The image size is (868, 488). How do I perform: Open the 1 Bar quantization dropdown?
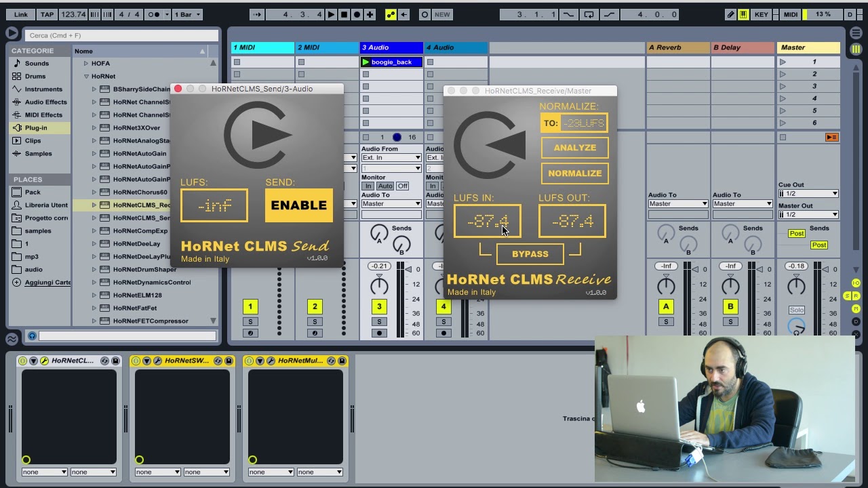click(x=189, y=14)
